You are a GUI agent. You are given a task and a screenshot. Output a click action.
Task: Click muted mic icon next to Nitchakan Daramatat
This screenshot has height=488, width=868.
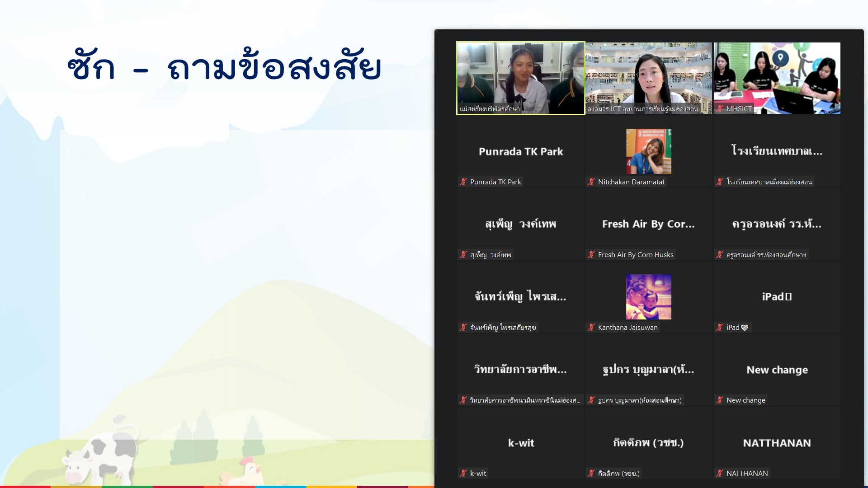click(591, 182)
